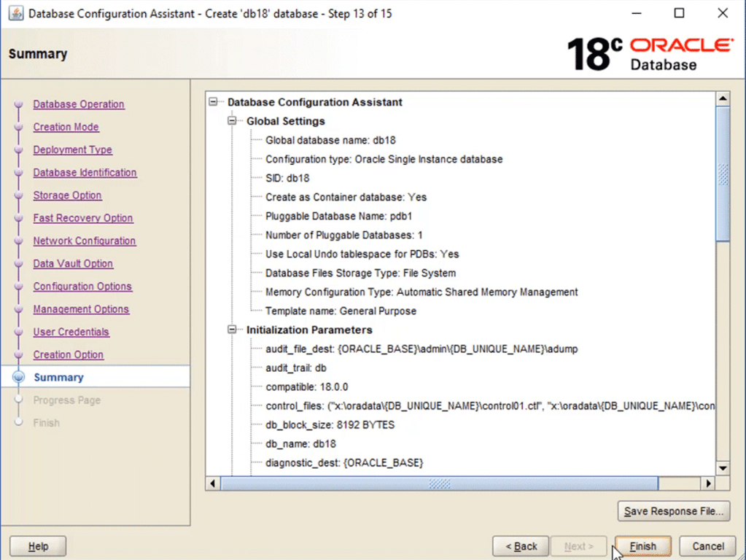Select the Global database name: db18 row
This screenshot has height=560, width=746.
pyautogui.click(x=330, y=140)
